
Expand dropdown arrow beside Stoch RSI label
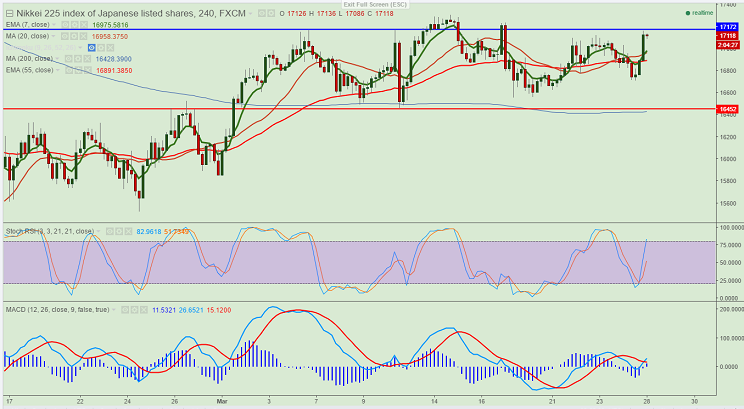99,232
